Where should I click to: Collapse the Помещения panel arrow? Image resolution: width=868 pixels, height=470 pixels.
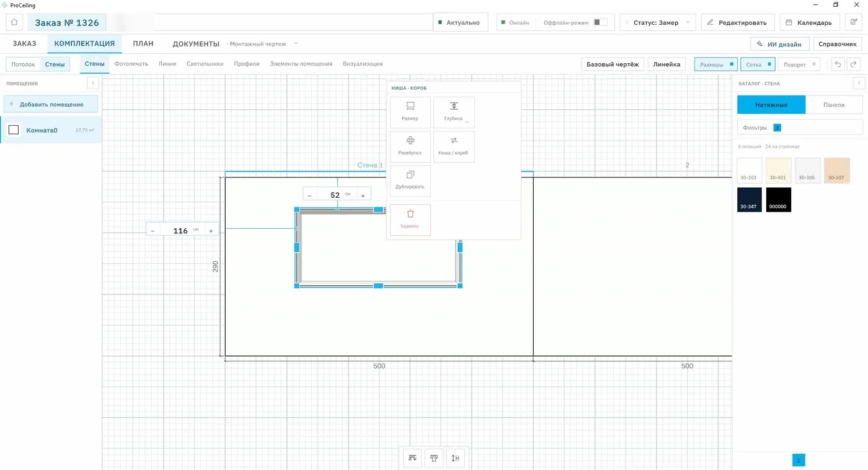click(x=92, y=83)
